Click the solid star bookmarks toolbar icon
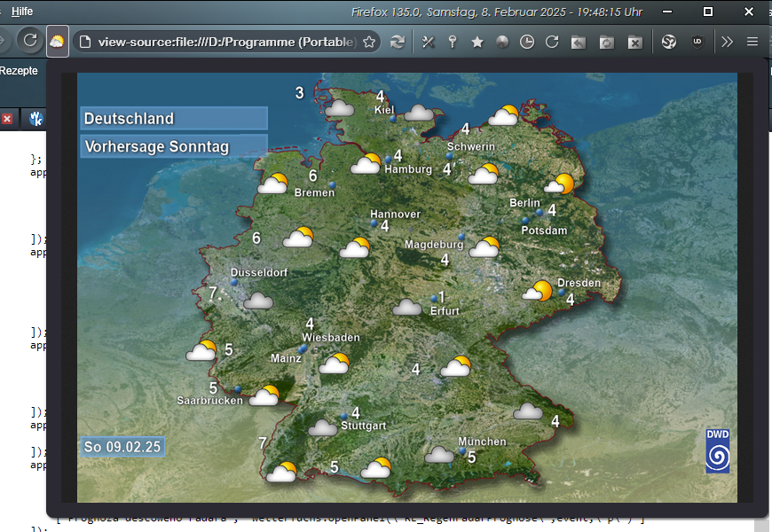 tap(477, 42)
